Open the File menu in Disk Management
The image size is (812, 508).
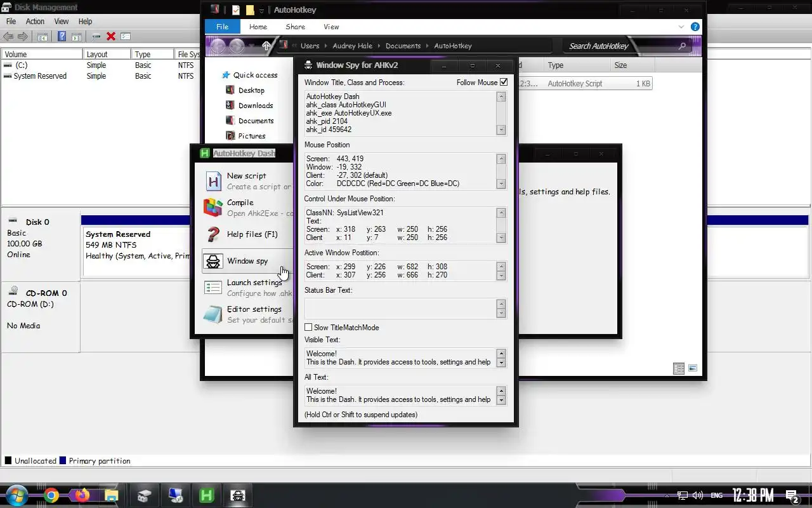tap(11, 22)
